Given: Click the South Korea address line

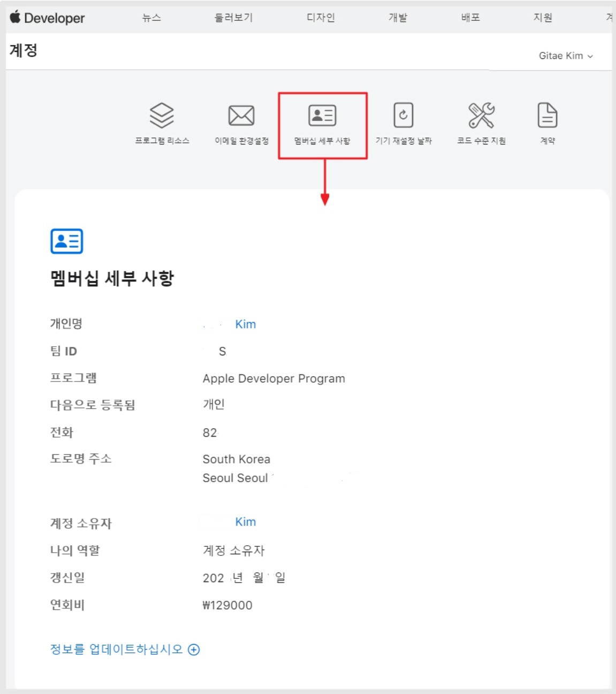Looking at the screenshot, I should (237, 459).
